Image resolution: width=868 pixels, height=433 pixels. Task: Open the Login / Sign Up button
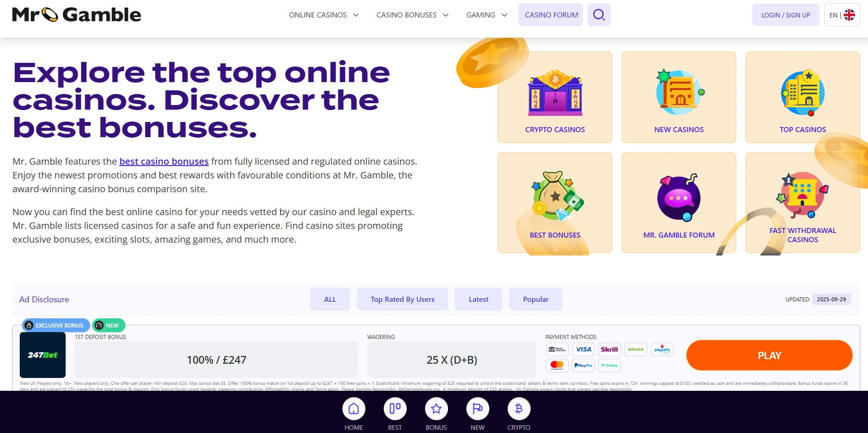coord(785,15)
